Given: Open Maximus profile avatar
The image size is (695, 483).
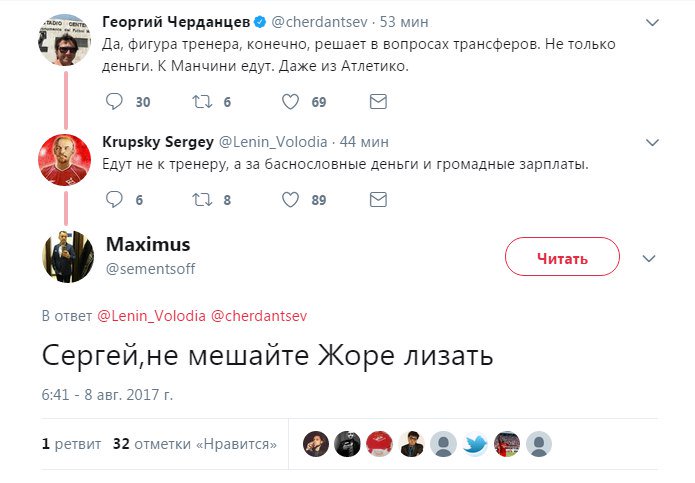Looking at the screenshot, I should tap(68, 256).
